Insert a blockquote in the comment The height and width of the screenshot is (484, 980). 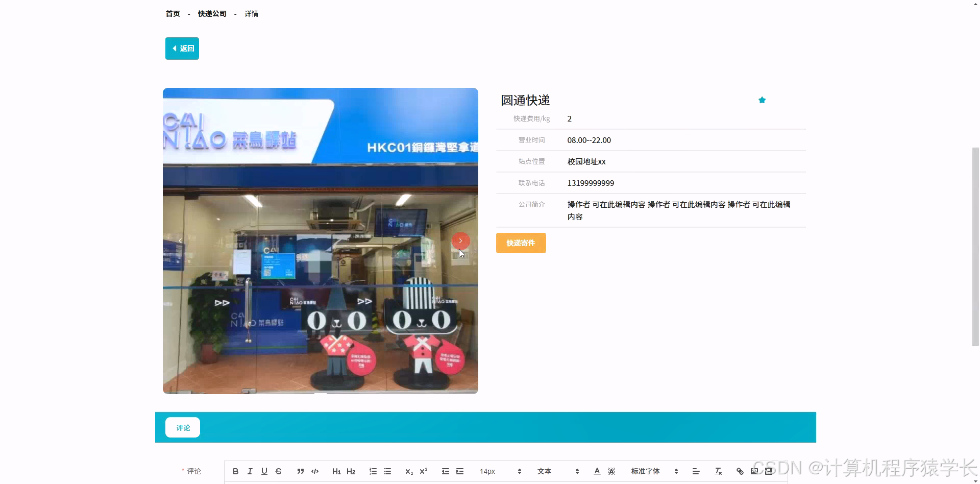tap(301, 471)
